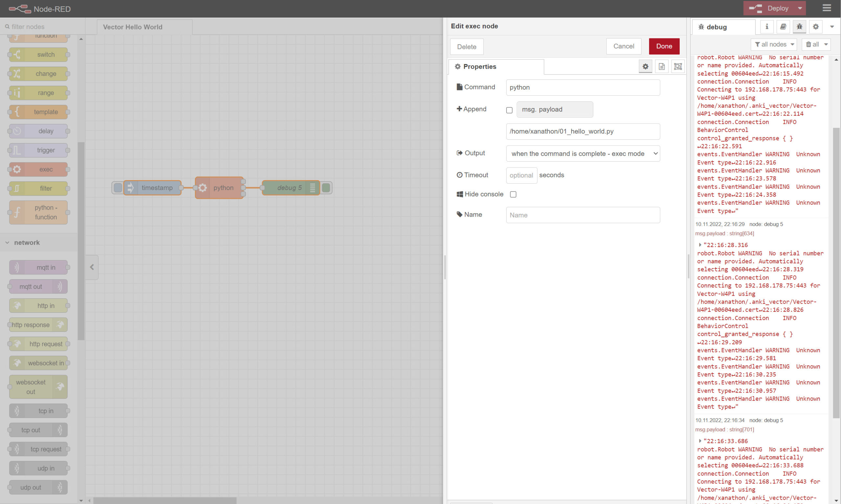Select the mqtt in node

point(38,267)
